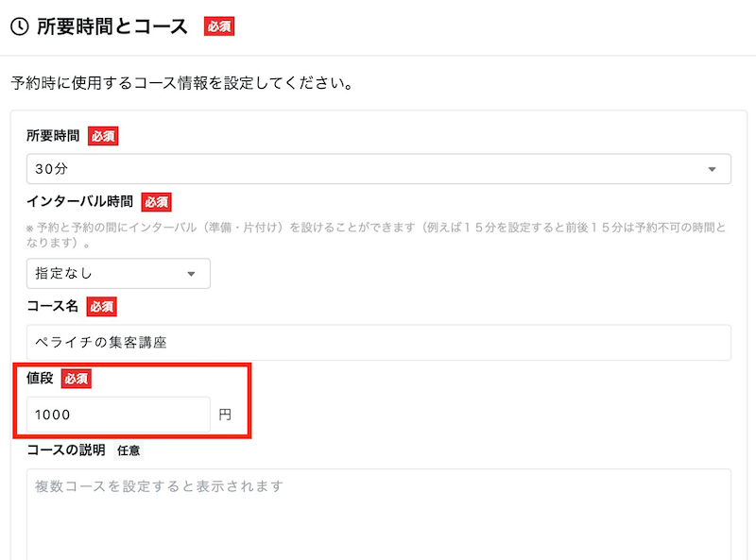Click the コース名 field label
Image resolution: width=756 pixels, height=560 pixels.
53,306
